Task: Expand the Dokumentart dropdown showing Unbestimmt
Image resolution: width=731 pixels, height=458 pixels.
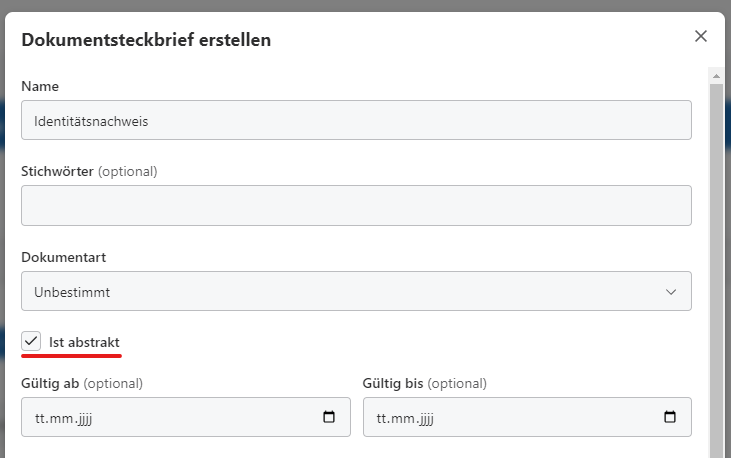Action: pos(355,292)
